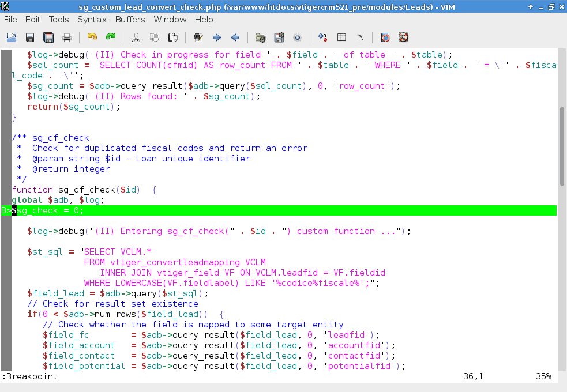Jump to next match with right arrow
Viewport: 567px width, 392px height.
tap(217, 37)
